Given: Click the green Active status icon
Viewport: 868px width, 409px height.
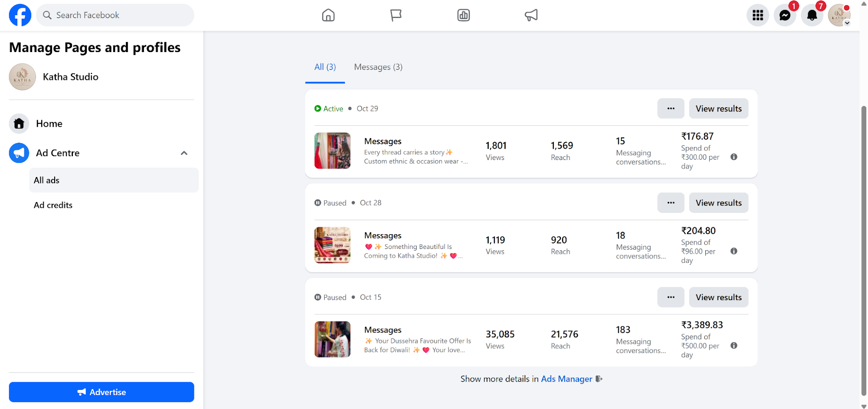Looking at the screenshot, I should [318, 108].
